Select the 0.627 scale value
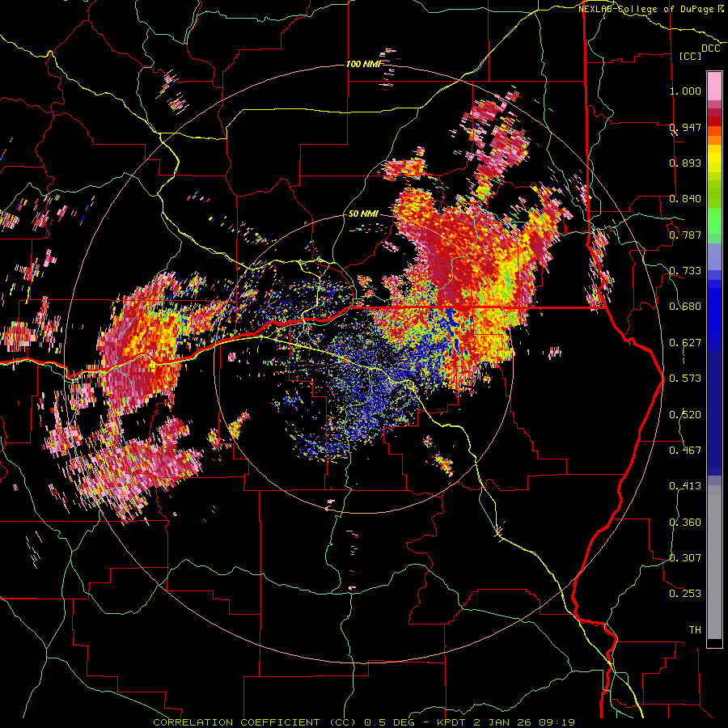Viewport: 728px width, 728px height. (x=685, y=343)
